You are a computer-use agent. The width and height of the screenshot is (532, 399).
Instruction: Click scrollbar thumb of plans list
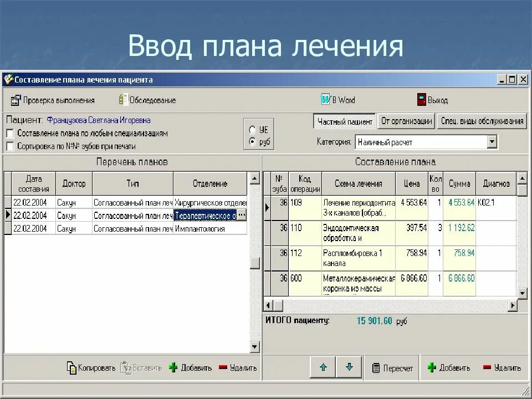254,263
